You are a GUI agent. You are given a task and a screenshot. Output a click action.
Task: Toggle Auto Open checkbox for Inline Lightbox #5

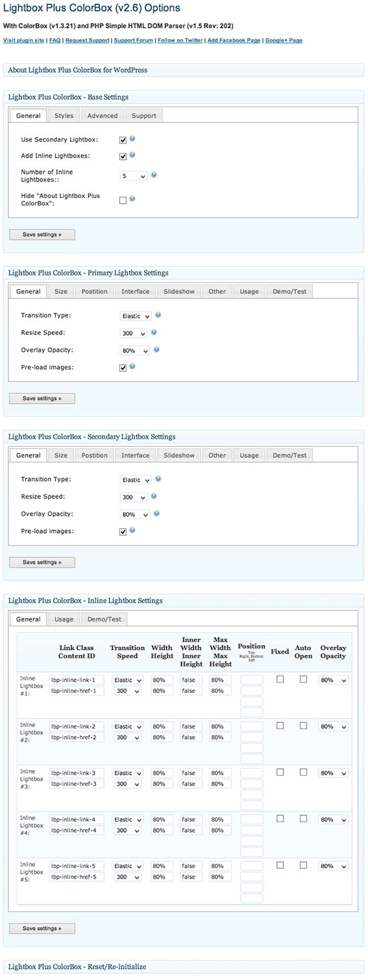[303, 865]
